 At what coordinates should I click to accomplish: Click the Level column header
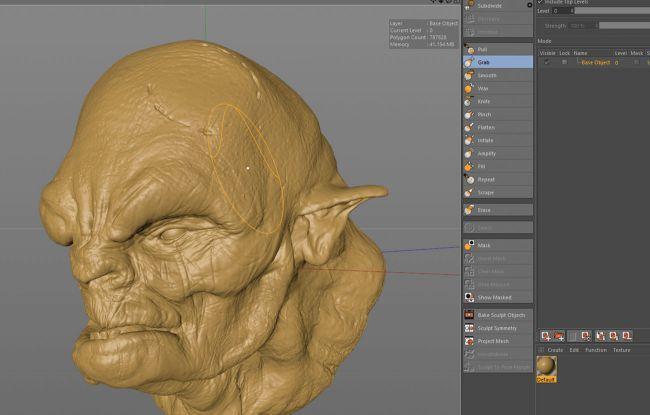pos(621,53)
